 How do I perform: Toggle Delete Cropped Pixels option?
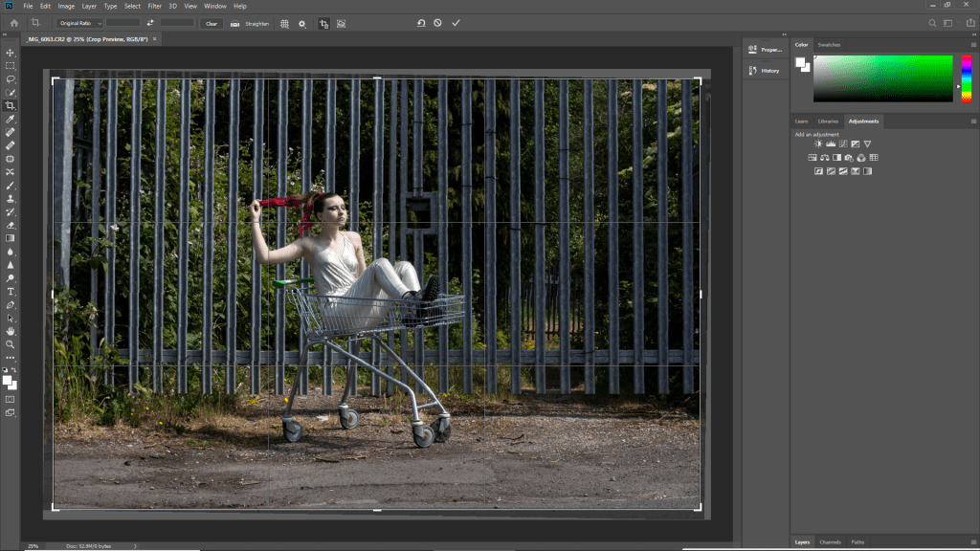[323, 23]
